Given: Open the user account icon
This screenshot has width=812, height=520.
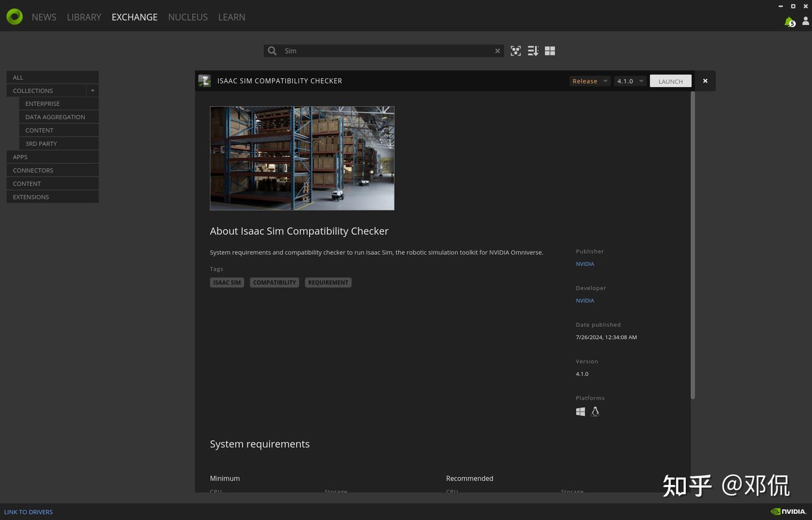Looking at the screenshot, I should pos(805,21).
